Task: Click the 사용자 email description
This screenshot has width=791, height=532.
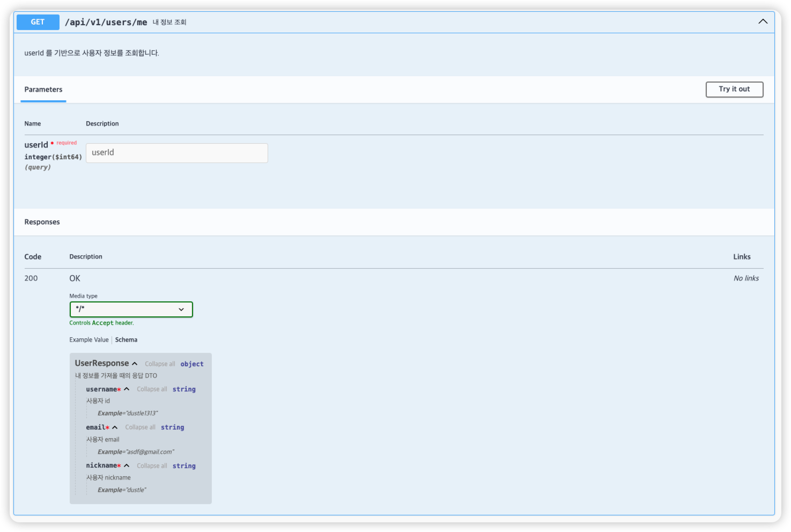Action: point(103,440)
